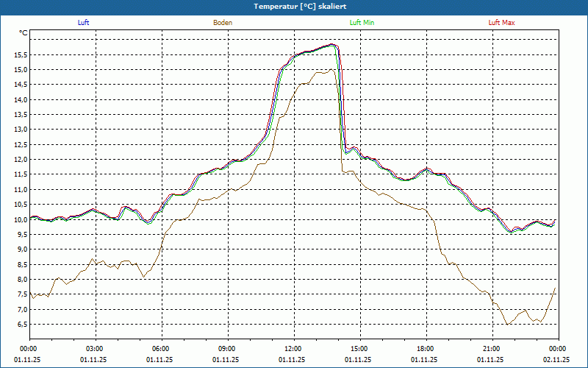The image size is (588, 368).
Task: Select the brown "Boden" legend entry
Action: pos(223,23)
